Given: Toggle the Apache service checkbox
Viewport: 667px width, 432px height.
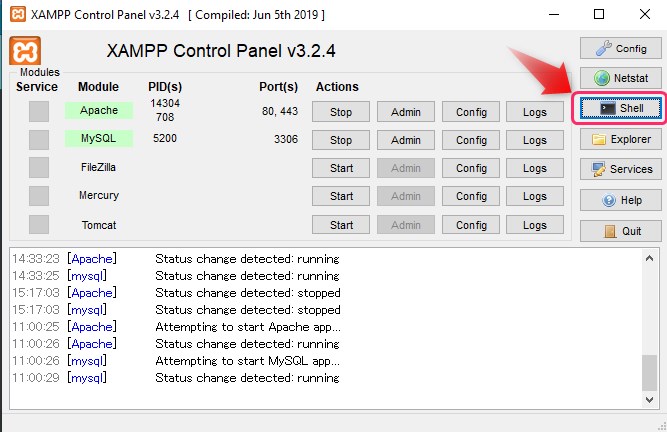Looking at the screenshot, I should pyautogui.click(x=39, y=111).
